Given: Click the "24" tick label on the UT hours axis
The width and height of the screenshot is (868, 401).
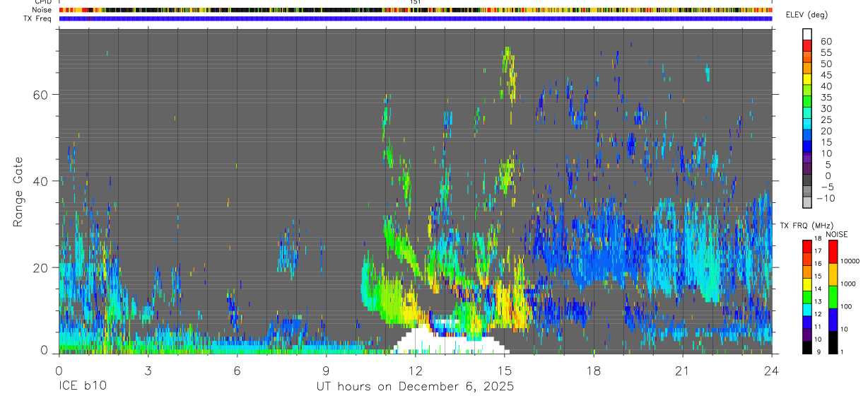Looking at the screenshot, I should 772,371.
